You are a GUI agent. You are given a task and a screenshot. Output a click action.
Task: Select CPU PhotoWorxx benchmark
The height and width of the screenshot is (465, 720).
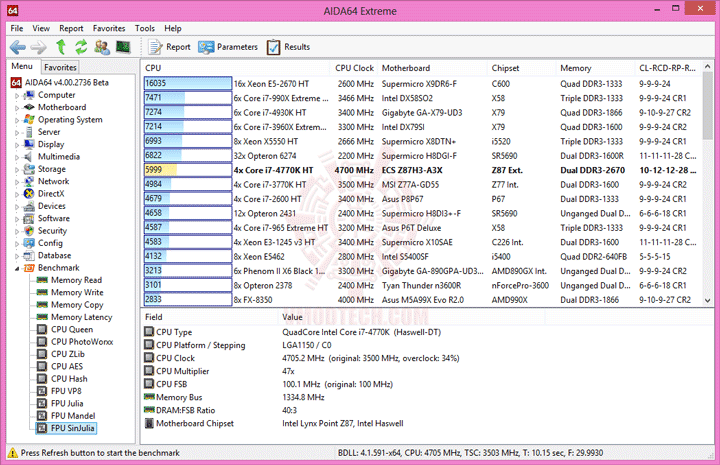pyautogui.click(x=82, y=342)
